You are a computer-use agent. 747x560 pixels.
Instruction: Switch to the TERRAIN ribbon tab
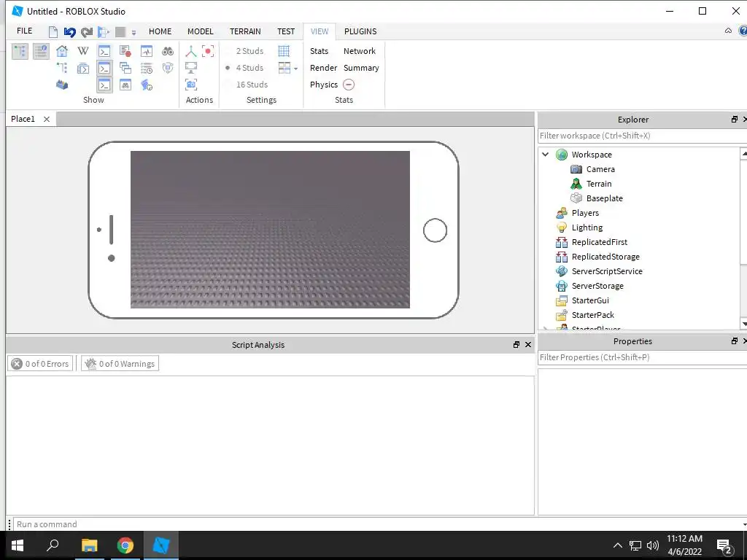(245, 31)
